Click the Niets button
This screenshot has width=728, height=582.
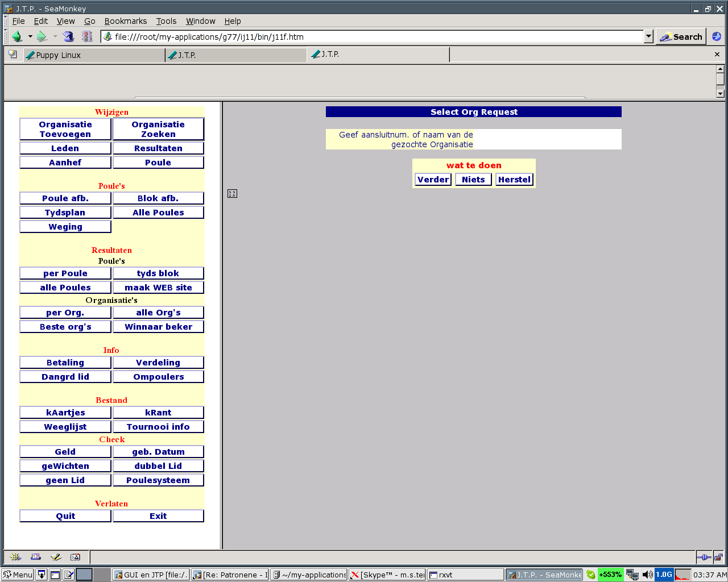click(473, 180)
